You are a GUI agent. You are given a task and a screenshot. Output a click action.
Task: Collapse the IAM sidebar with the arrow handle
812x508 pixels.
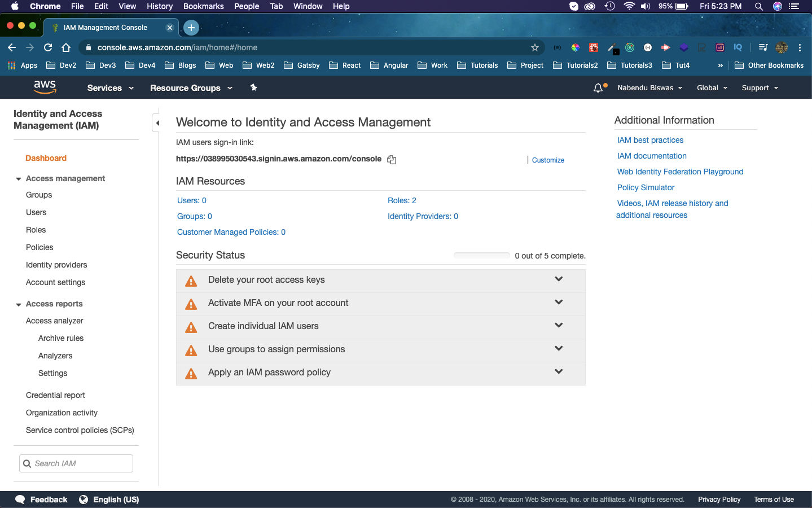pos(157,122)
